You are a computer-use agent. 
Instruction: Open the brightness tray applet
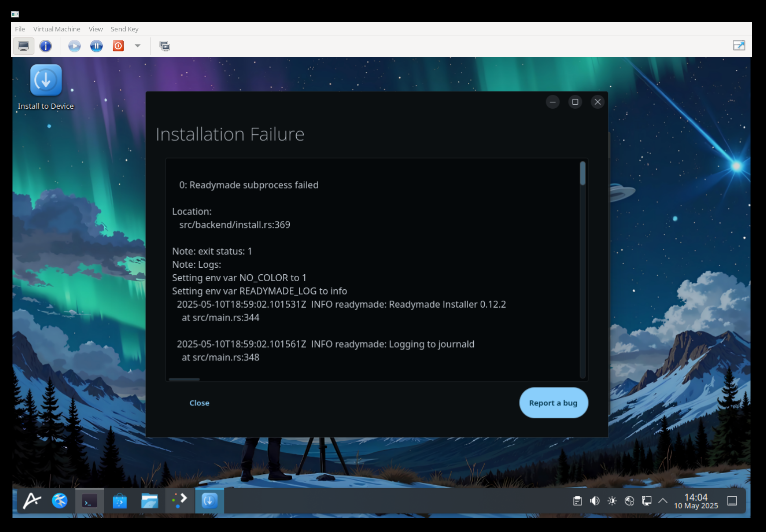tap(612, 501)
